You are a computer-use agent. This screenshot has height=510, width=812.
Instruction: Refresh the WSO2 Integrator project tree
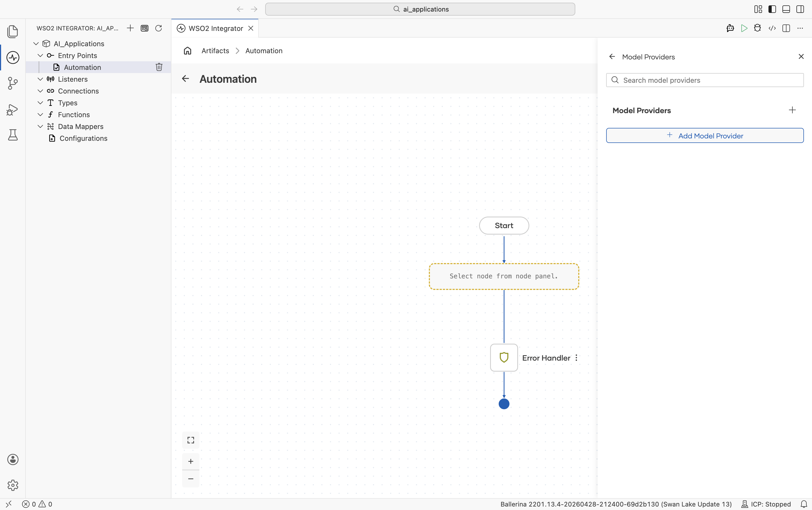click(159, 28)
